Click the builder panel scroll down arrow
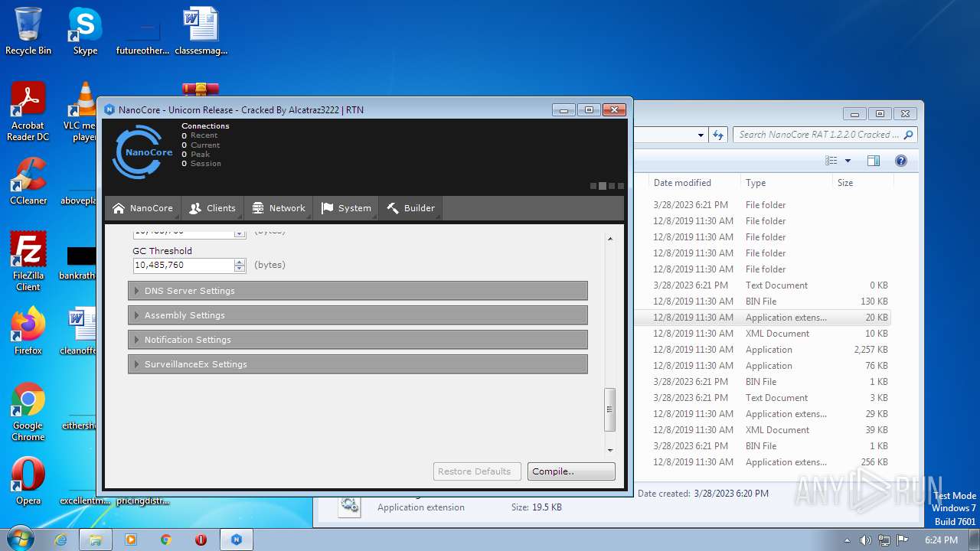Viewport: 980px width, 551px height. [610, 451]
